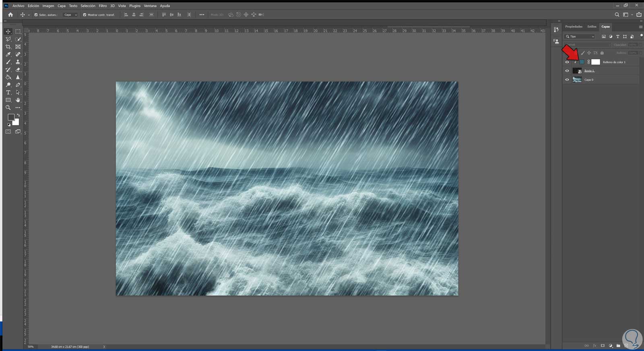Select the Crop tool
Screen dimensions: 644x351
(8, 47)
